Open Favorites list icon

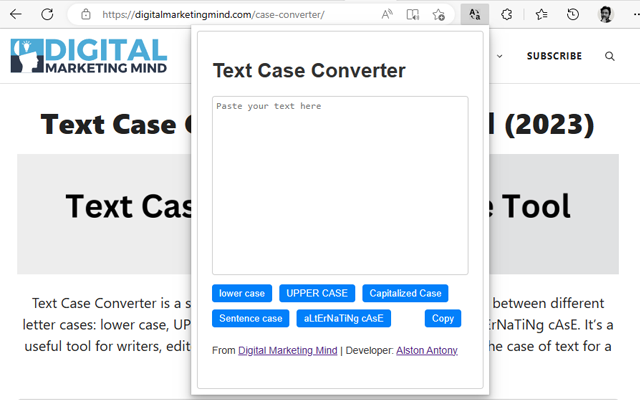541,15
